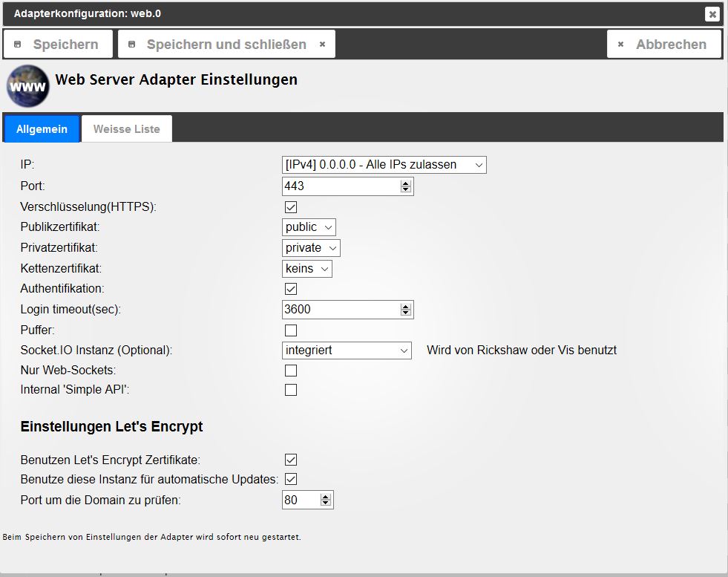Viewport: 728px width, 577px height.
Task: Increase Port value with up arrow
Action: 406,183
